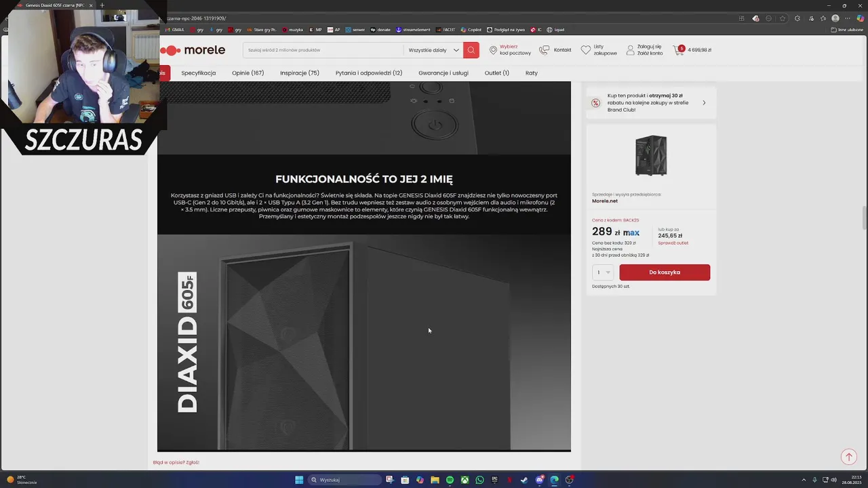Click the heart icon for shopping lists
The width and height of the screenshot is (868, 488).
pos(586,50)
